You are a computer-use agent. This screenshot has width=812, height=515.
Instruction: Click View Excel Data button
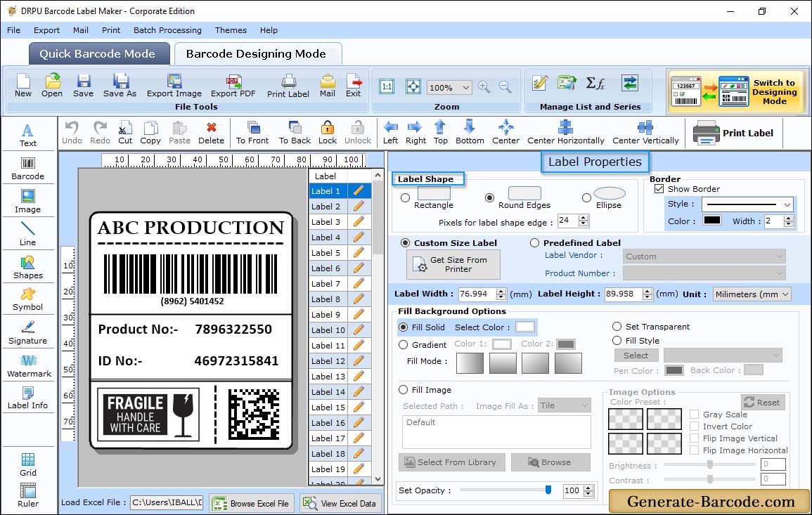coord(341,503)
